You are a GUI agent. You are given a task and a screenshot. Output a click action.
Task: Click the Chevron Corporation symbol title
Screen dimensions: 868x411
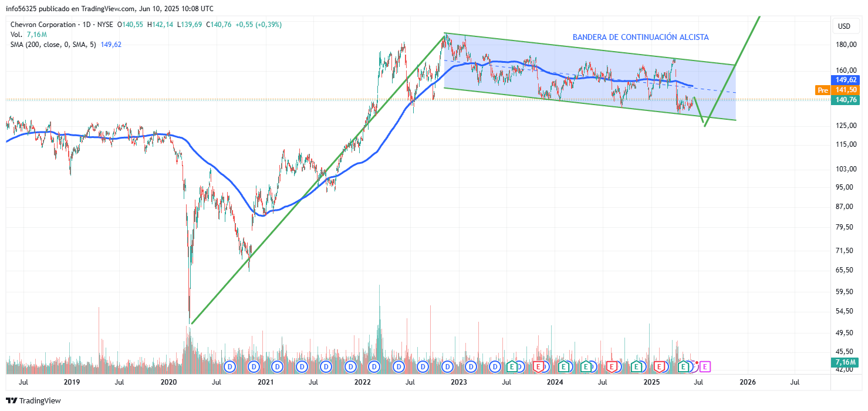click(43, 25)
